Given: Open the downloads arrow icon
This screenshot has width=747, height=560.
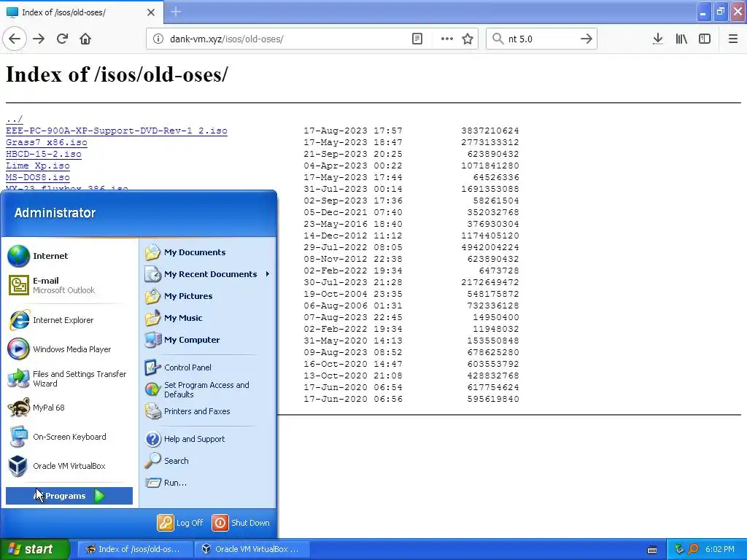Looking at the screenshot, I should point(657,39).
